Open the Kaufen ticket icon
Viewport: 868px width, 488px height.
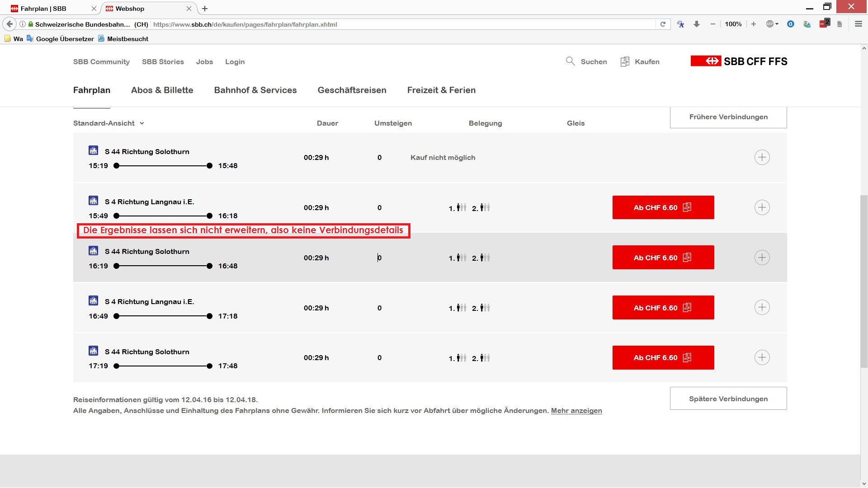point(625,61)
